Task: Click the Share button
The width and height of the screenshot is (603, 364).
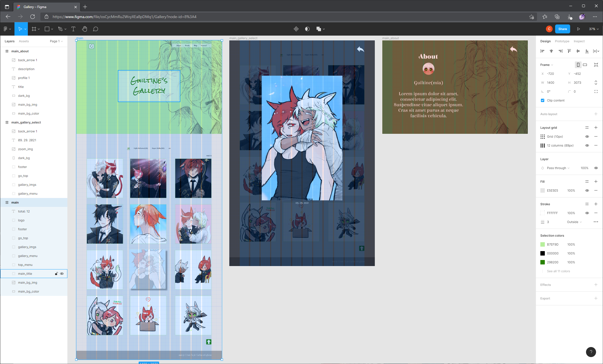Action: click(x=562, y=29)
